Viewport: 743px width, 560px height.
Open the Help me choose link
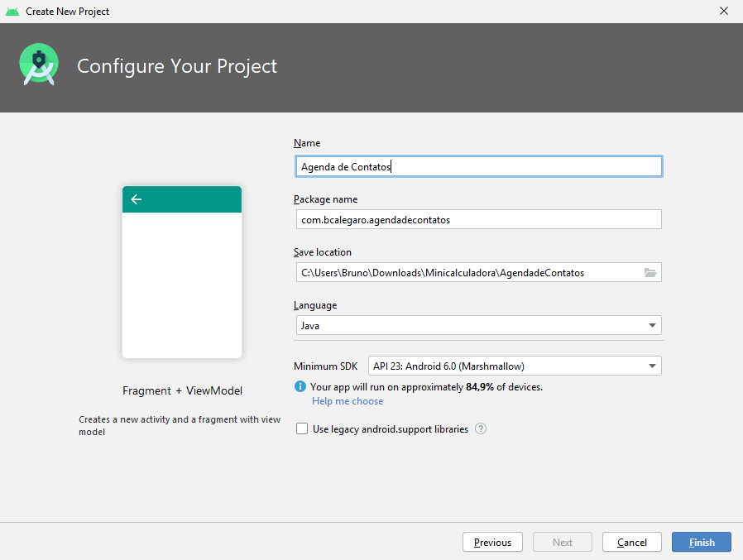(348, 401)
